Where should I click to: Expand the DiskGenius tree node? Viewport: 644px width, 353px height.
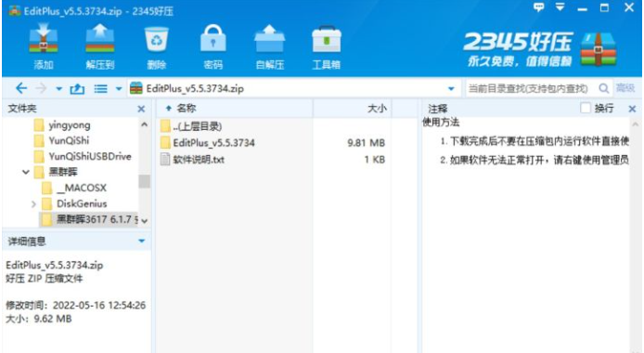[x=33, y=203]
